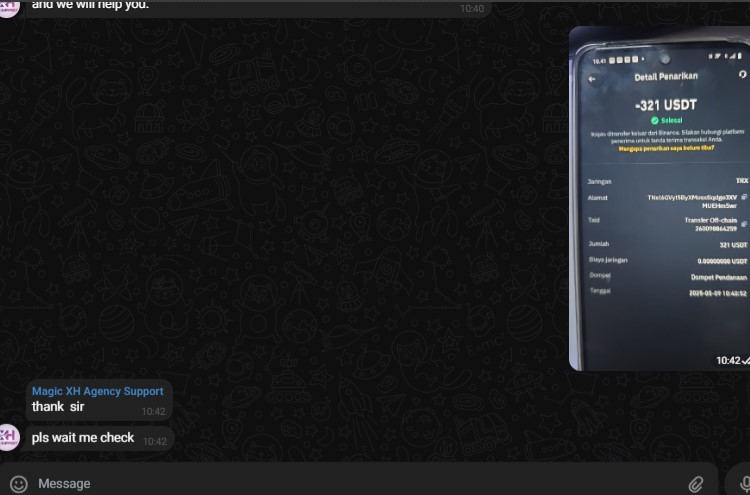Image resolution: width=750 pixels, height=495 pixels.
Task: Click the copy icon beside the Txid value
Action: pos(744,224)
